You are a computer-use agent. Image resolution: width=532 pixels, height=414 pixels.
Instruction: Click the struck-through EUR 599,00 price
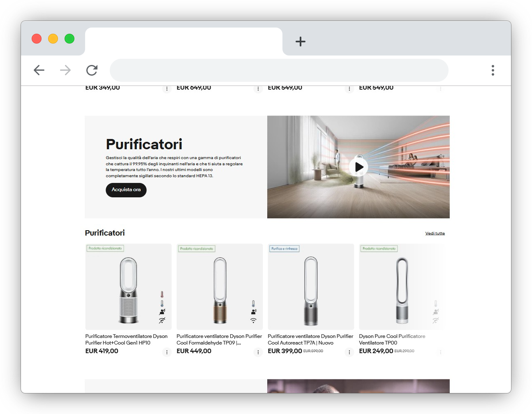click(313, 351)
